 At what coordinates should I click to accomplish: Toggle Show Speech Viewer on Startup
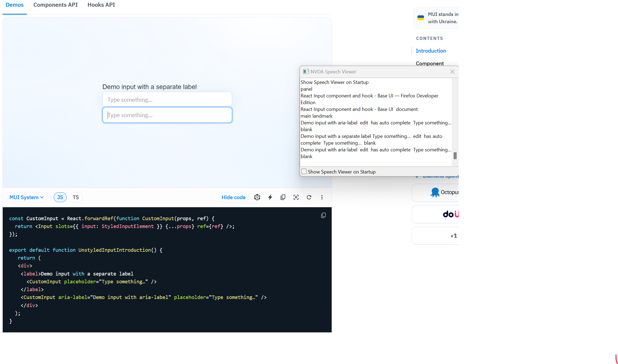click(x=304, y=171)
